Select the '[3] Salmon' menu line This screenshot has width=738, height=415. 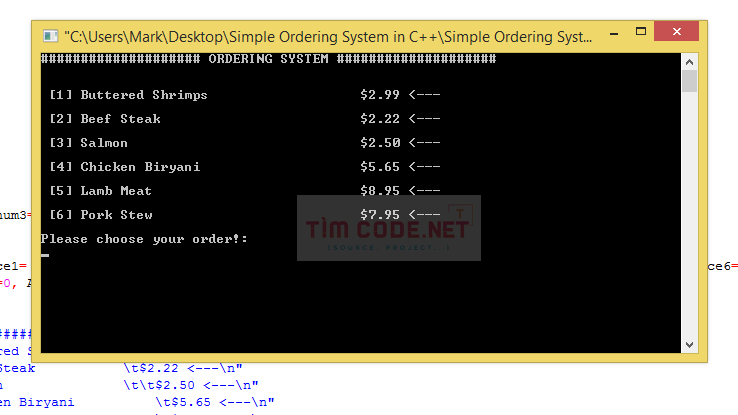tap(245, 143)
